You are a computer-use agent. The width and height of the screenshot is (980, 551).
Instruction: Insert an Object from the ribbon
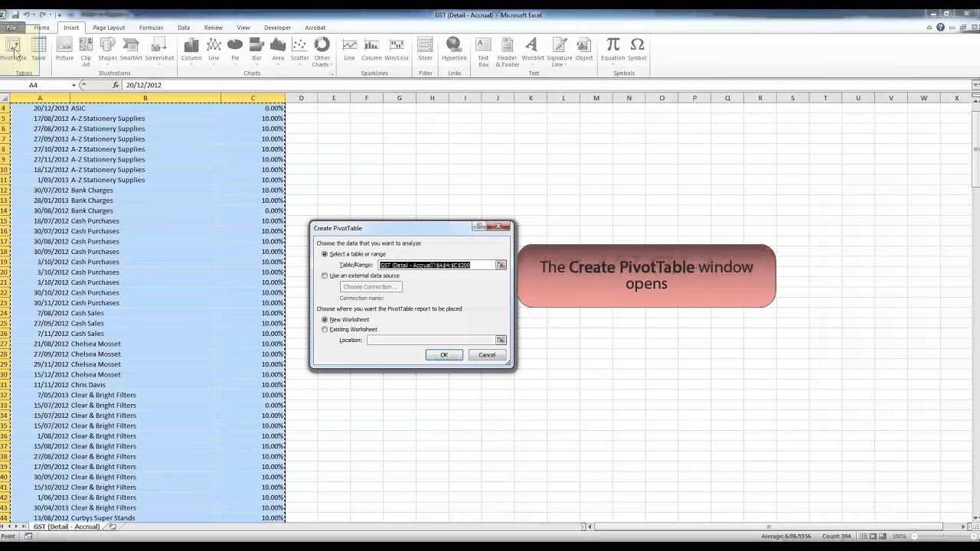(584, 50)
